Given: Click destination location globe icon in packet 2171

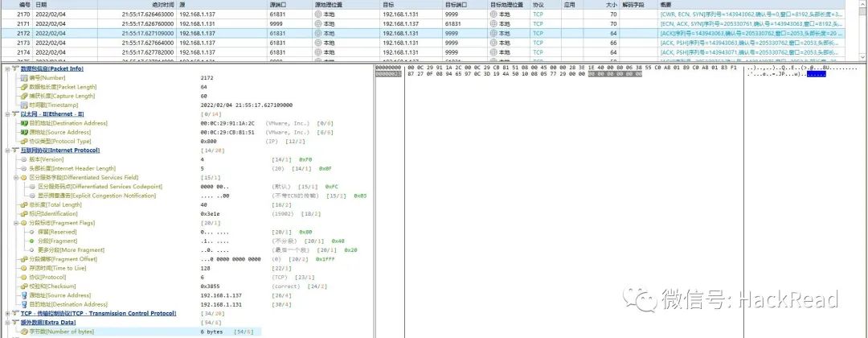Looking at the screenshot, I should coord(493,24).
